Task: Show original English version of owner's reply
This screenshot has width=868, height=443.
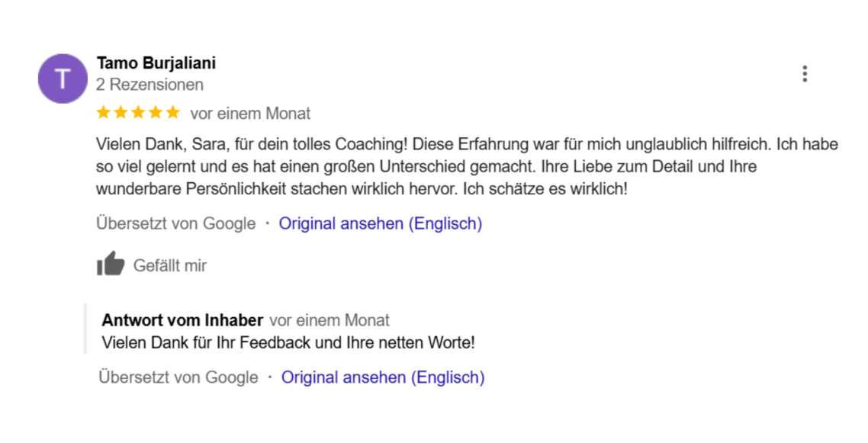Action: coord(383,377)
